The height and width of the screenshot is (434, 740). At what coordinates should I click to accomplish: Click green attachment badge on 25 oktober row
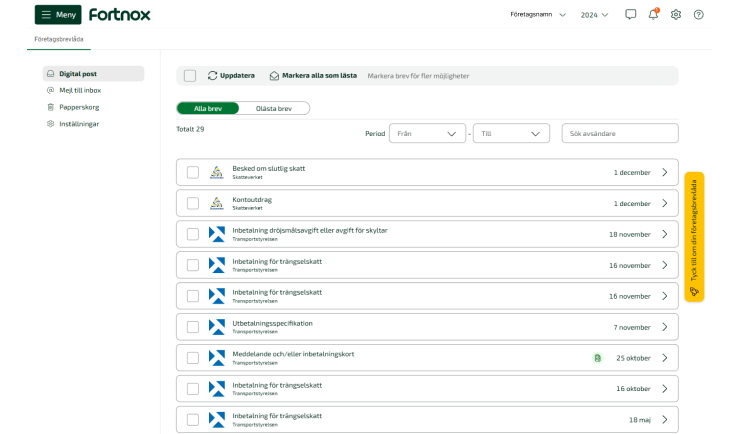point(597,358)
